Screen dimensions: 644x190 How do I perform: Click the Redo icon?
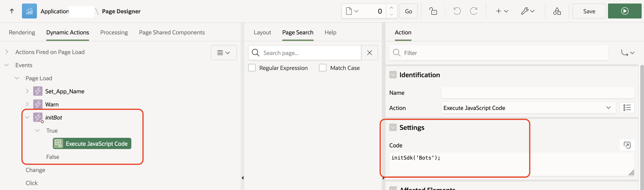pos(473,11)
